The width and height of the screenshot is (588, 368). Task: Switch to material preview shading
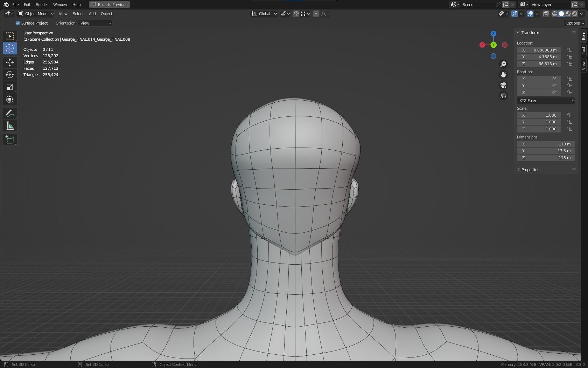568,14
